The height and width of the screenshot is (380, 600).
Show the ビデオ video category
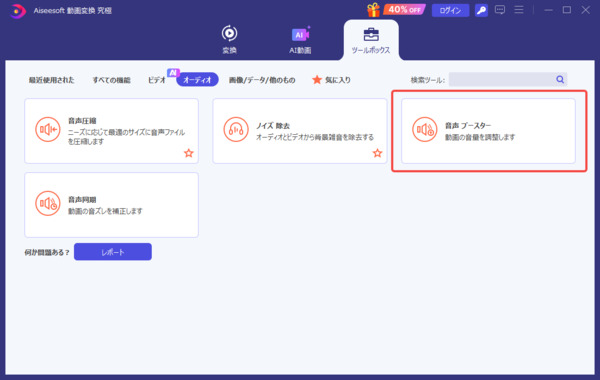pos(157,80)
